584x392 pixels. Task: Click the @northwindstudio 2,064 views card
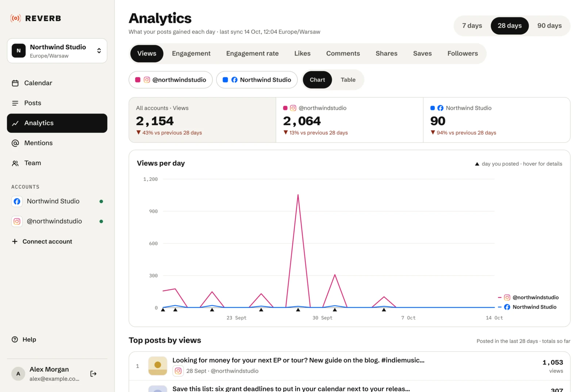tap(350, 120)
